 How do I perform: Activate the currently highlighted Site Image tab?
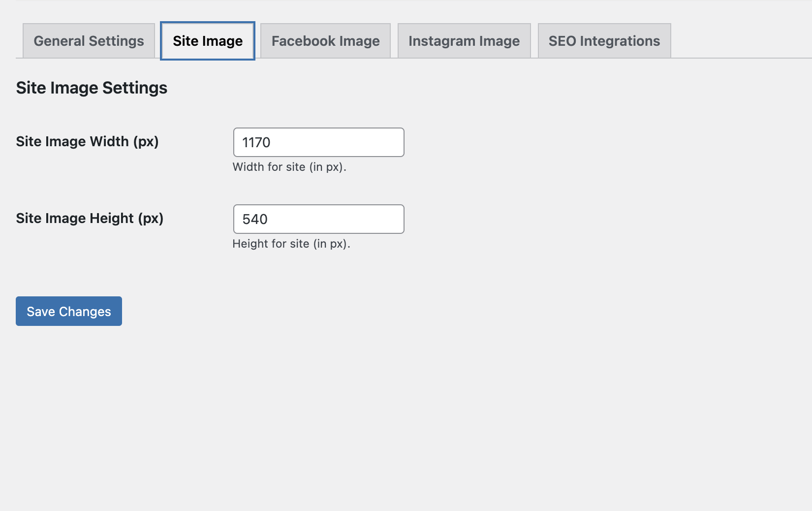pos(207,41)
